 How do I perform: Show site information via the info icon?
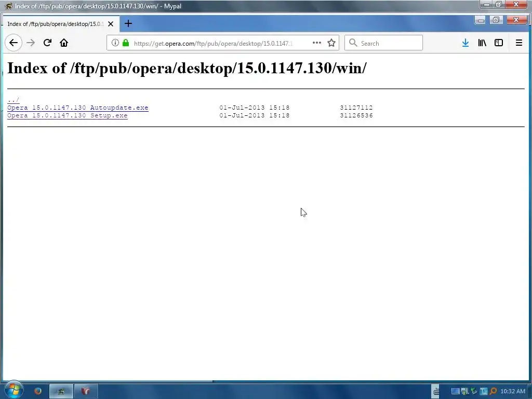[x=115, y=43]
